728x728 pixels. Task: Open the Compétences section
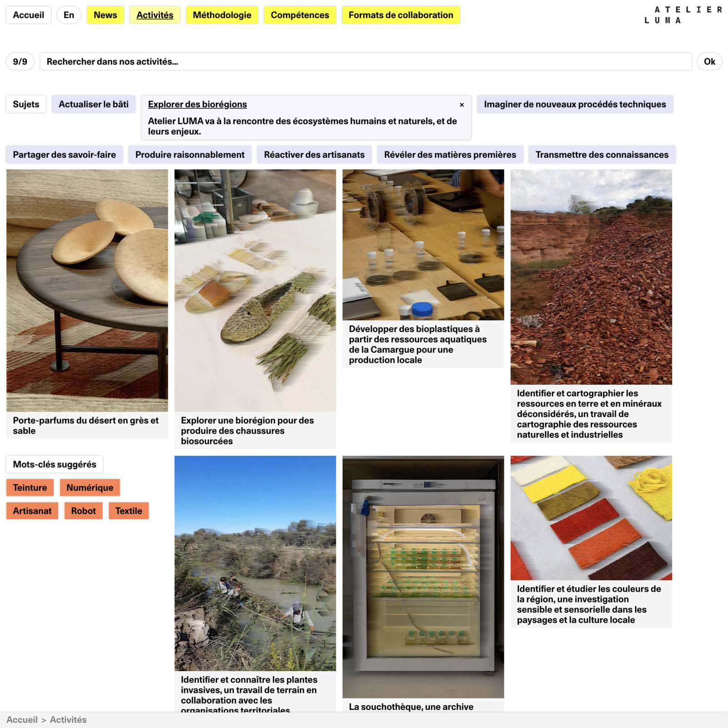click(x=299, y=15)
